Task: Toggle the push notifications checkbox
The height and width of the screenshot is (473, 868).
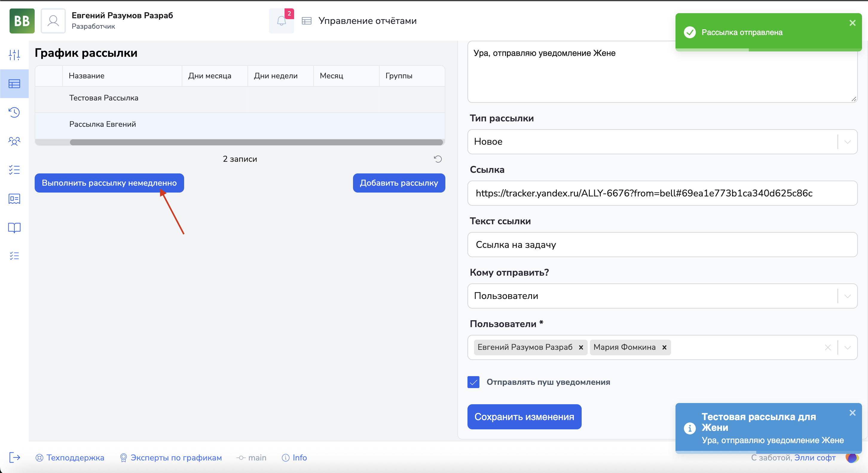Action: (473, 382)
